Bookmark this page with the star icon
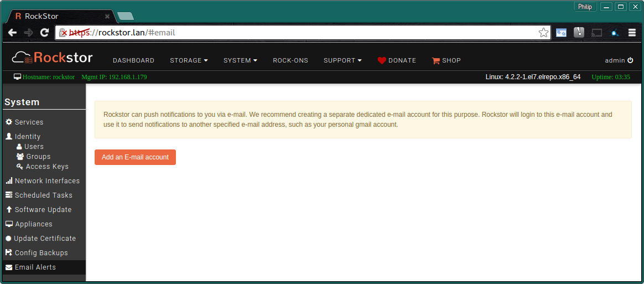 543,33
